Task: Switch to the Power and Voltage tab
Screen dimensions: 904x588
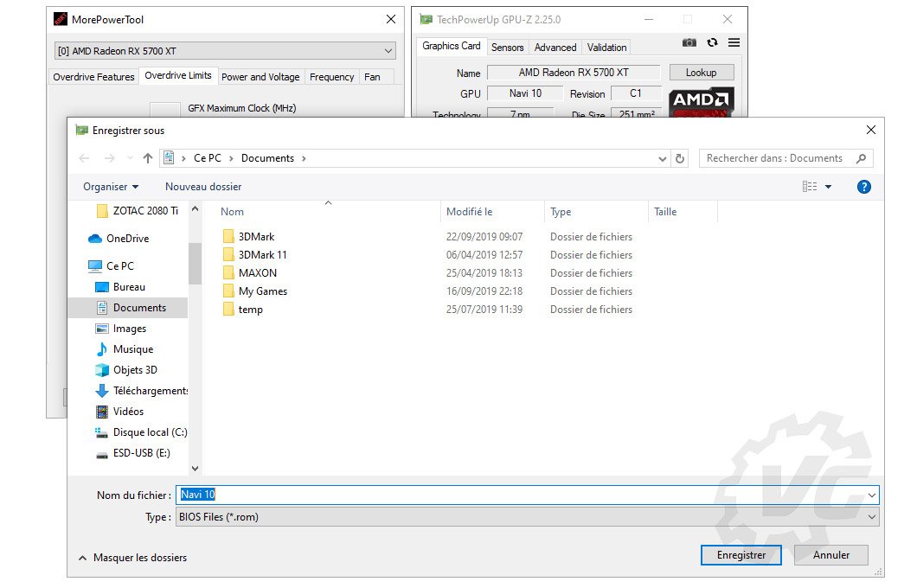Action: point(260,77)
